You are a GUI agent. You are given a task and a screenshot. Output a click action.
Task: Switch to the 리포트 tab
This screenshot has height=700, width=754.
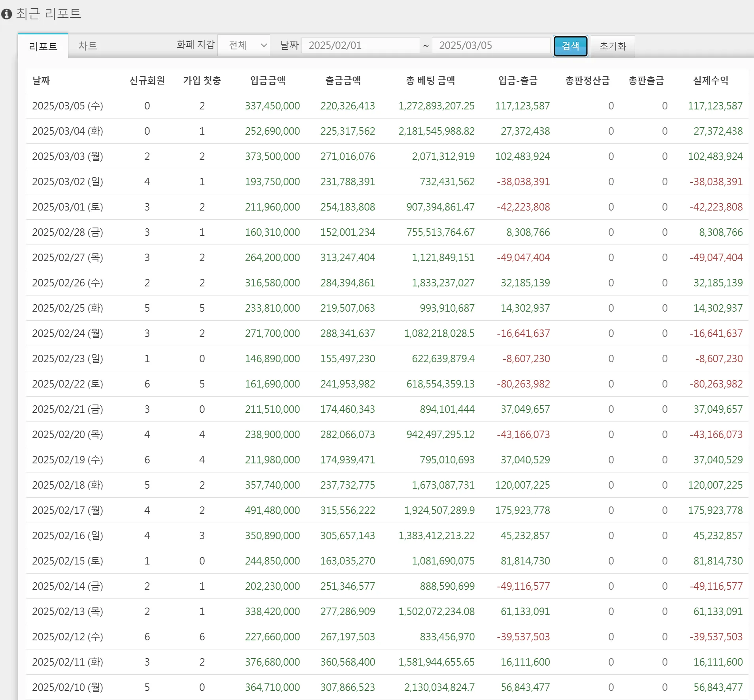[43, 46]
